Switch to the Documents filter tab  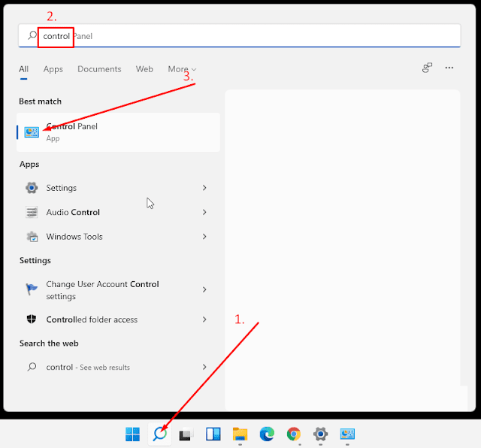99,69
